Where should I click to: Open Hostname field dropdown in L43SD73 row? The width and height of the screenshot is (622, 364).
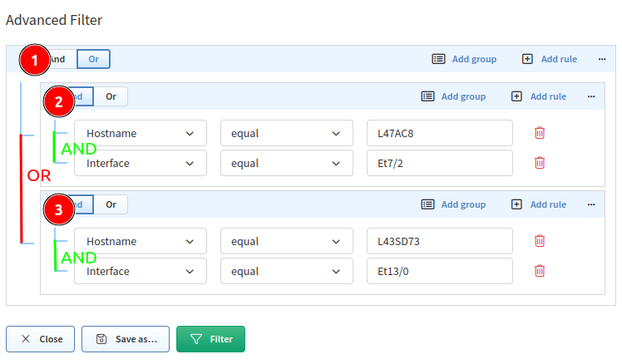point(141,241)
